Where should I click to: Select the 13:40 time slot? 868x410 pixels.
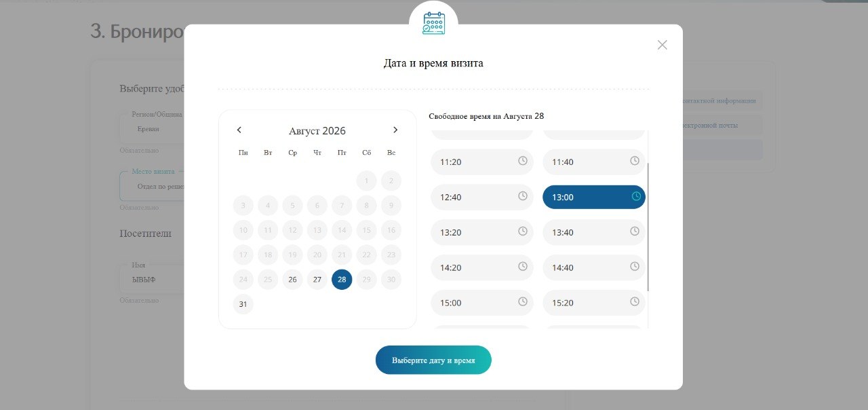(594, 232)
